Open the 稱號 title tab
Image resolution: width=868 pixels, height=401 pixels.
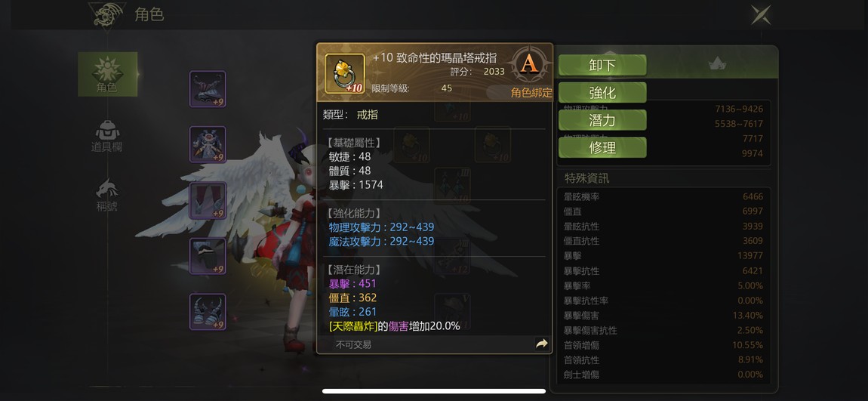(x=107, y=196)
